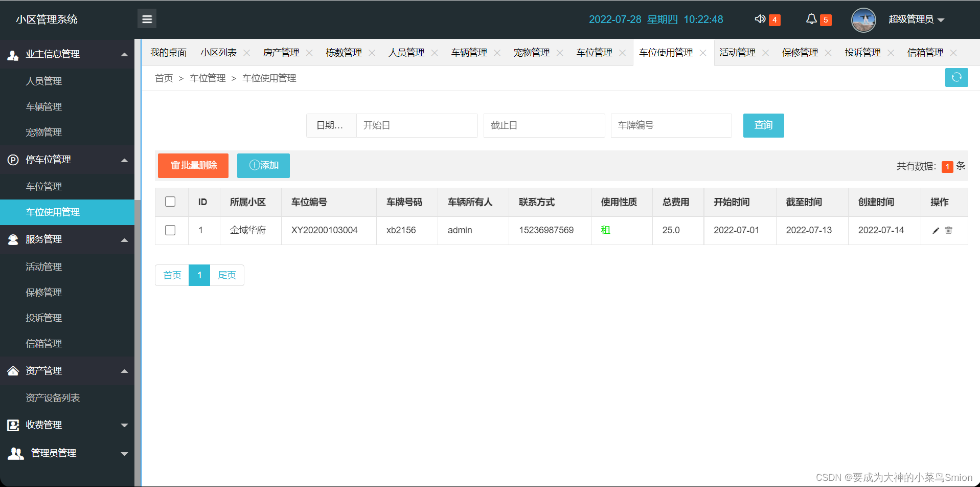Close the 车位管理 tab
This screenshot has width=980, height=487.
623,53
